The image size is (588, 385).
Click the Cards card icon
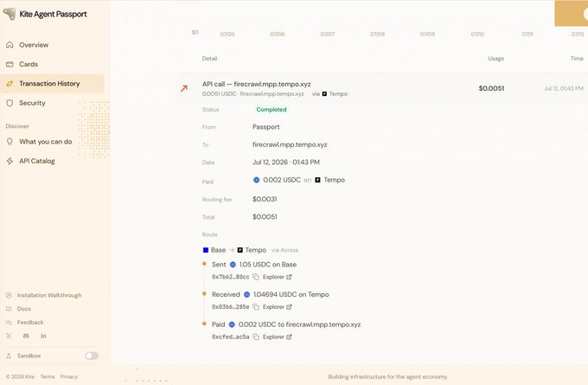pyautogui.click(x=10, y=64)
